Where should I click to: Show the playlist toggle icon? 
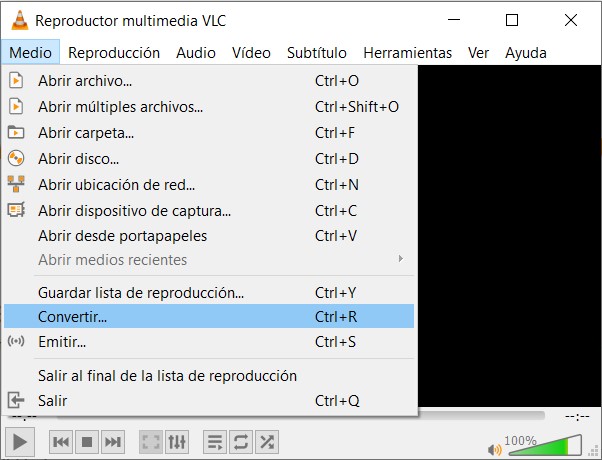click(215, 442)
